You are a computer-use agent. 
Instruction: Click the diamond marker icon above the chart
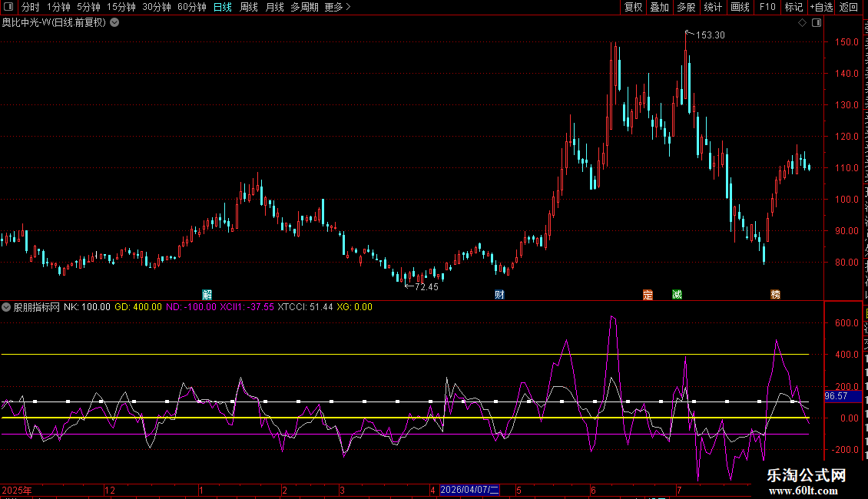point(802,23)
